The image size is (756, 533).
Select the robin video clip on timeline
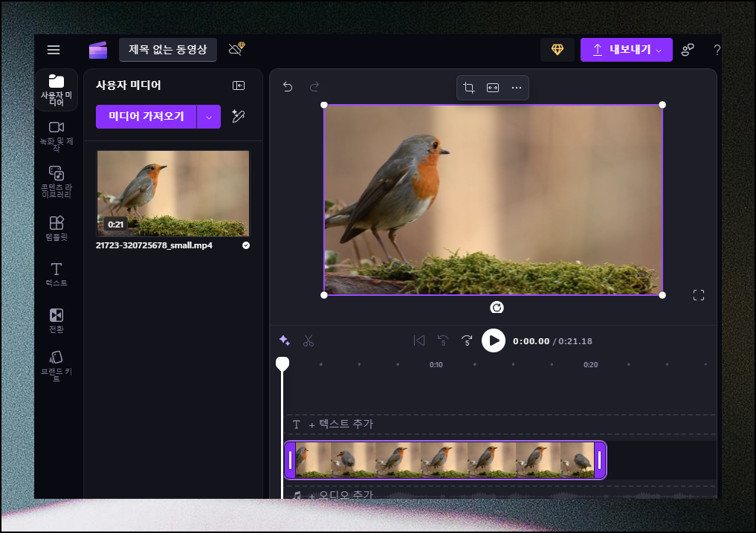(x=445, y=460)
